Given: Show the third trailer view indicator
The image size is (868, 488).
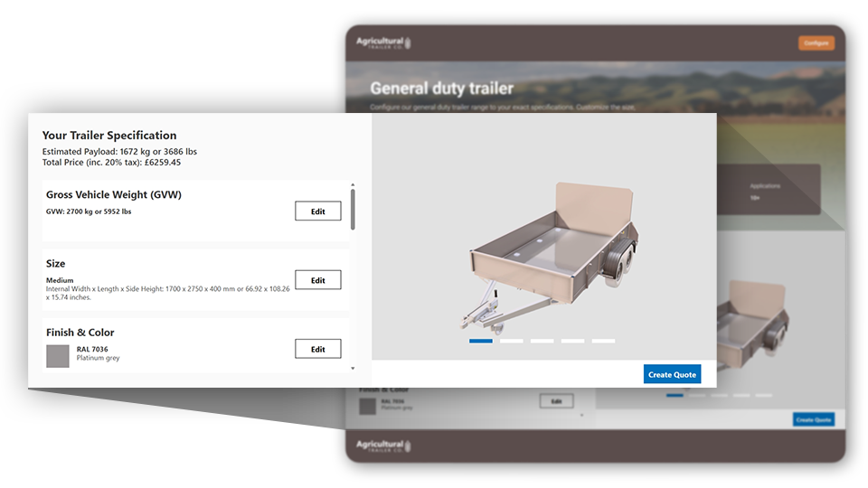Looking at the screenshot, I should pyautogui.click(x=542, y=341).
